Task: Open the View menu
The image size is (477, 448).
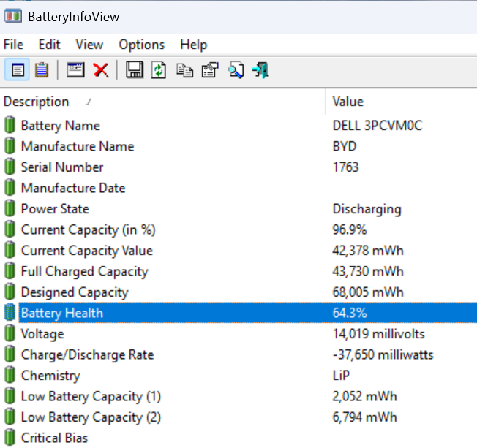Action: click(89, 45)
